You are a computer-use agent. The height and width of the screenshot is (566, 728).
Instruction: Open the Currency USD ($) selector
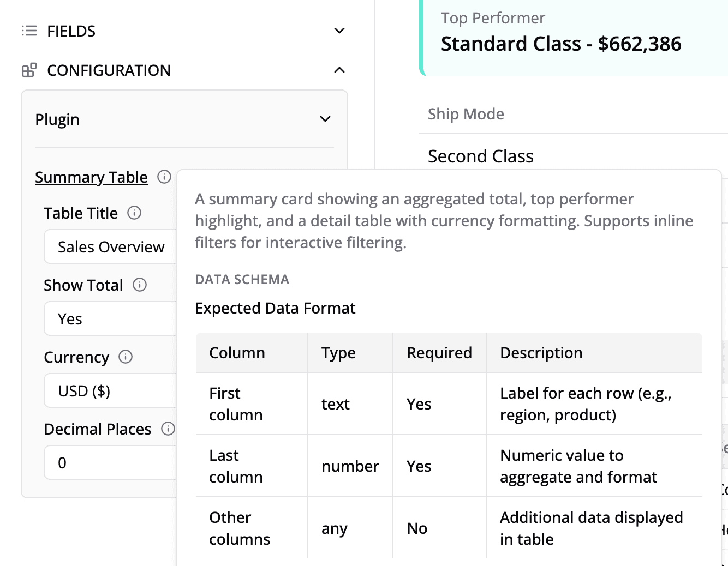click(x=109, y=391)
